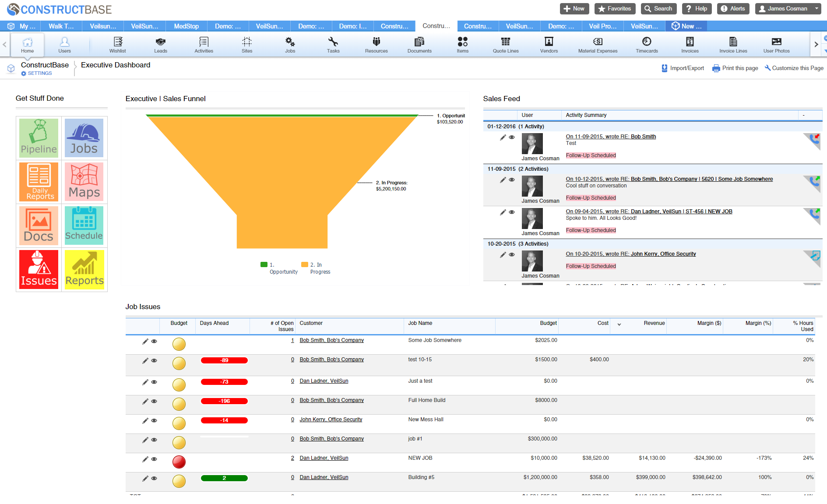Show the Bob Smith job issue details via eye icon
Screen dimensions: 827x504
pyautogui.click(x=154, y=342)
